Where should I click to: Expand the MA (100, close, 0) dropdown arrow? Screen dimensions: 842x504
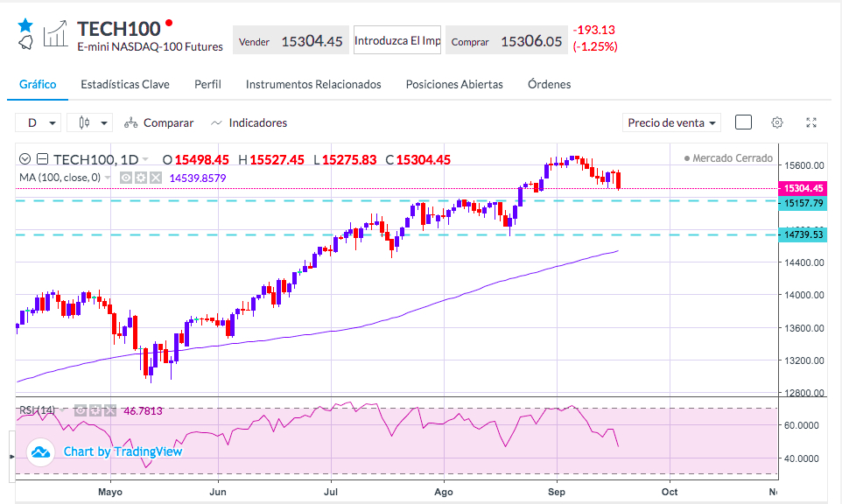[108, 178]
